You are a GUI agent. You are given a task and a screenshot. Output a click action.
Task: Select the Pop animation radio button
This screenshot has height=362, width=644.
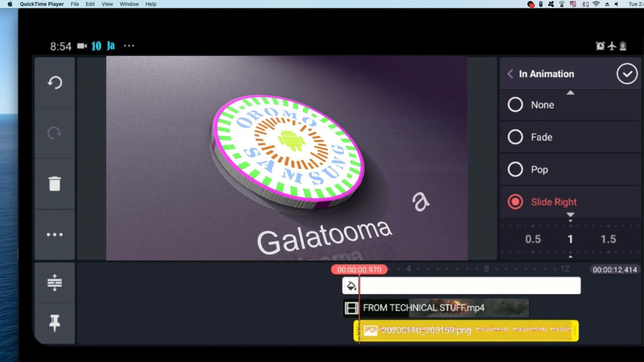click(x=515, y=170)
